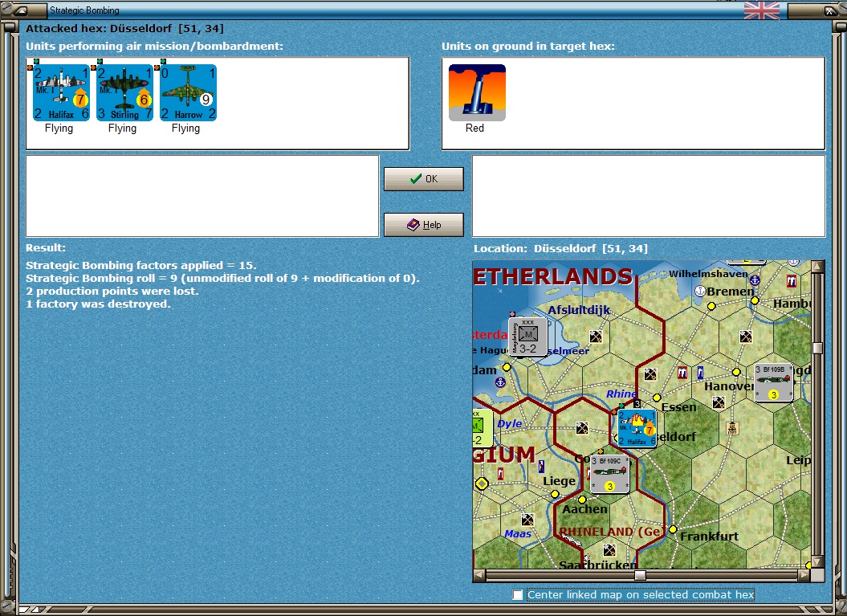Click 'Strategic Bombing factors applied = 15.' text
The image size is (847, 616).
[x=141, y=265]
